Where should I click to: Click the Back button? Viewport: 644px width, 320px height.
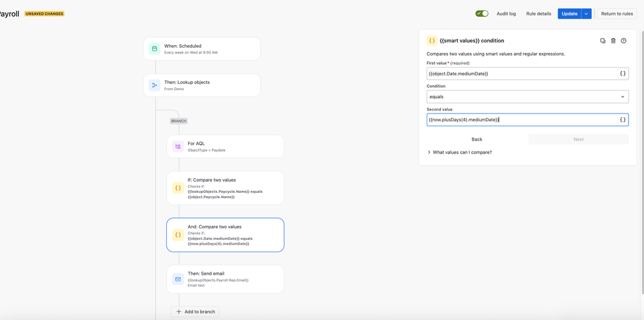pos(476,139)
